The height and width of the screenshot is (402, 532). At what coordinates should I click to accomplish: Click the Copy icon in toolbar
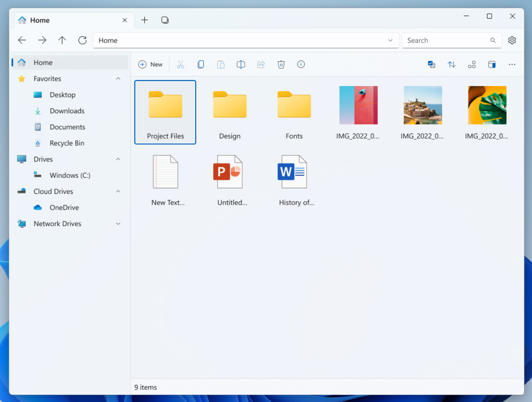[x=200, y=64]
